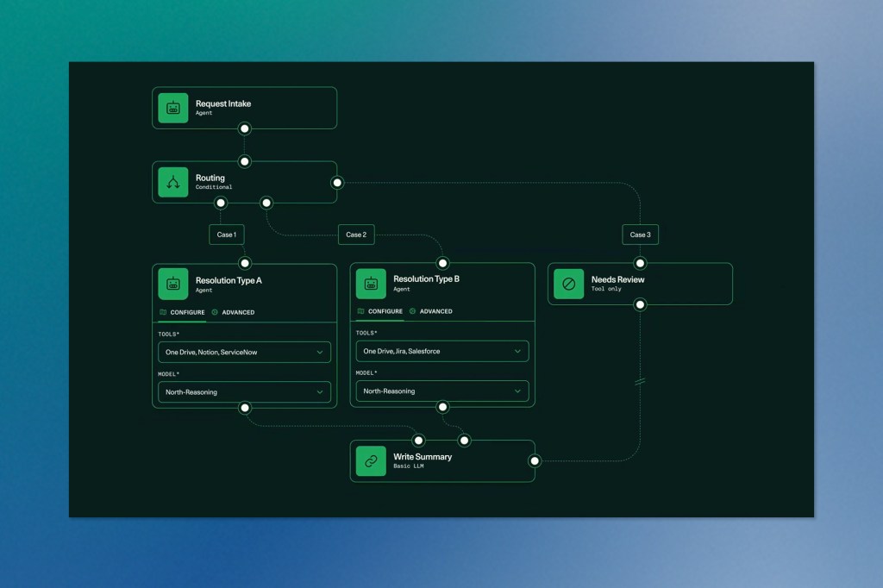Click the Routing node top input port
Viewport: 883px width, 588px height.
(x=244, y=161)
